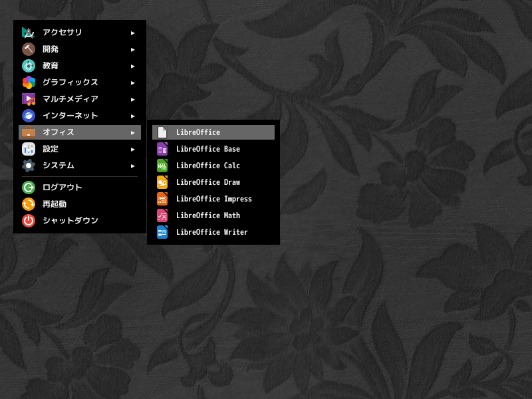Viewport: 532px width, 399px height.
Task: Expand the 教育 submenu arrow
Action: tap(132, 66)
